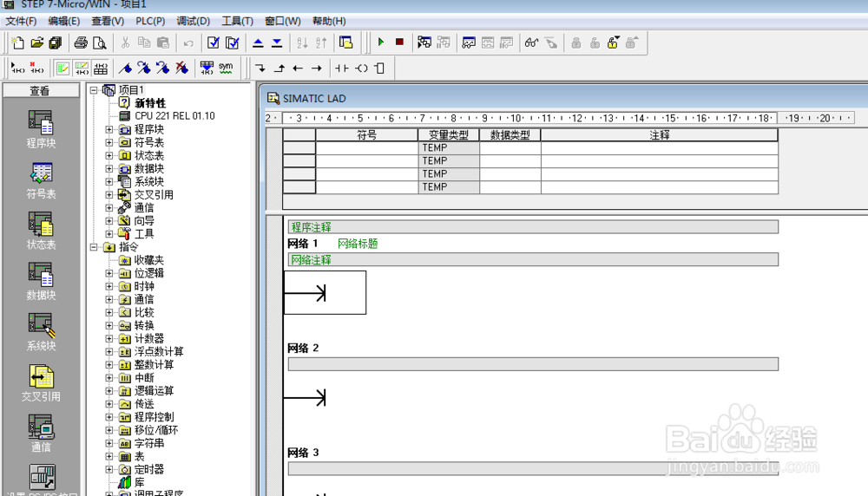Open 交叉引用 from the view sidebar
The width and height of the screenshot is (868, 496).
tap(41, 383)
